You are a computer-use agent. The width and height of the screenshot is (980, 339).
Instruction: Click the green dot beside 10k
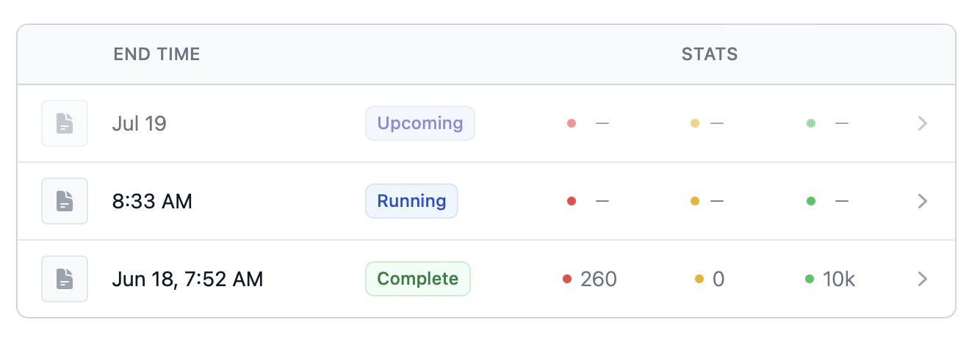click(810, 279)
